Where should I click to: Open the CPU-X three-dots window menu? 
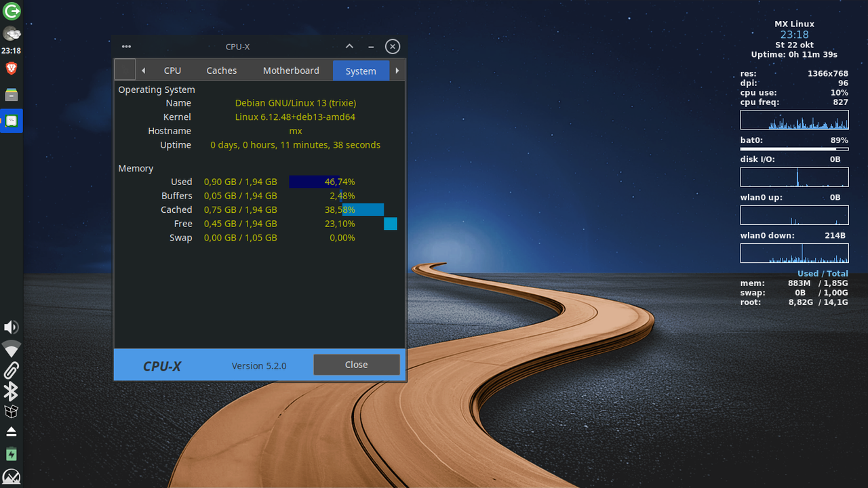126,46
